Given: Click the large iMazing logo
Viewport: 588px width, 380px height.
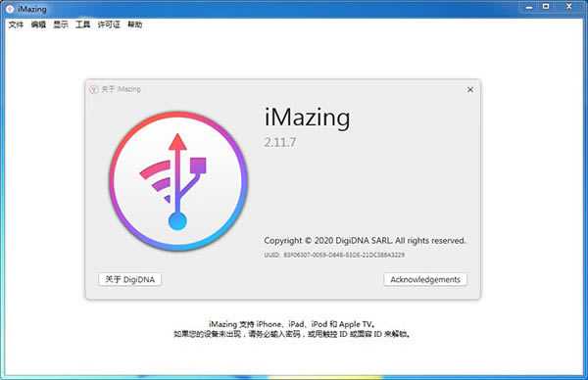Looking at the screenshot, I should (x=178, y=181).
